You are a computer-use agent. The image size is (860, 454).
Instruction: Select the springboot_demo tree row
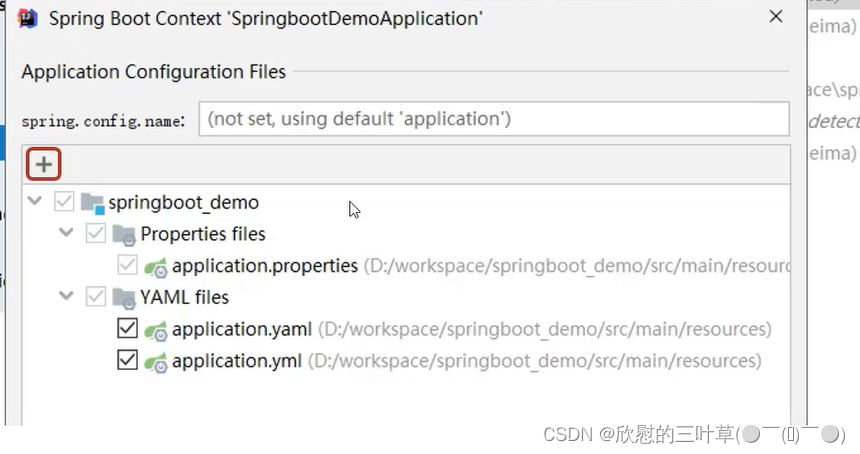(406, 202)
